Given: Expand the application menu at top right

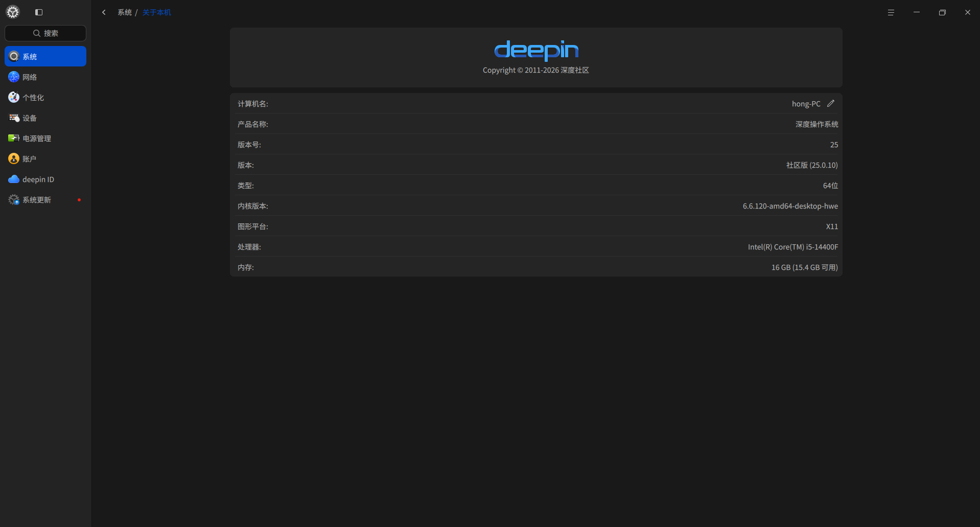Looking at the screenshot, I should pos(891,12).
